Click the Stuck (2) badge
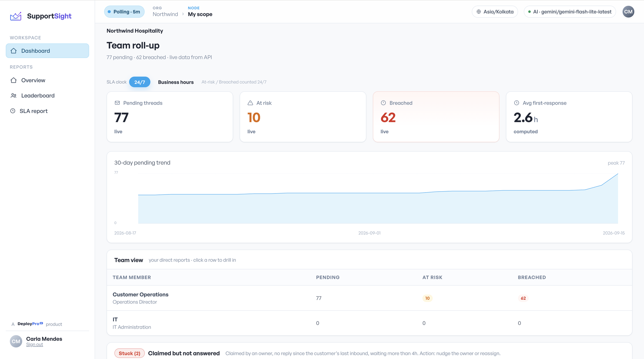The height and width of the screenshot is (359, 644). point(129,353)
